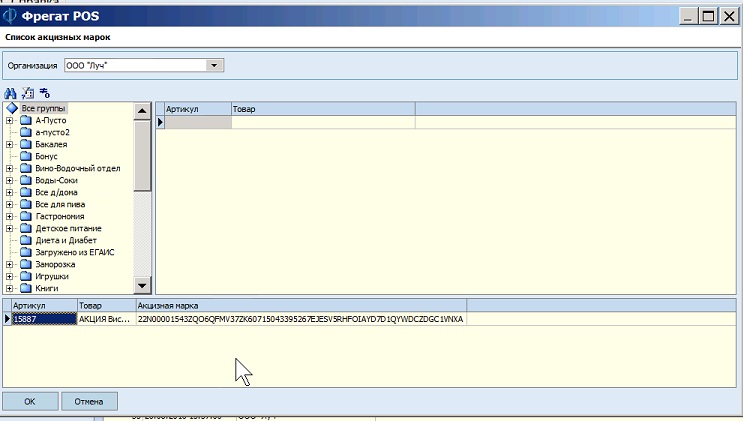Select the Заморозка label
743x421 pixels.
point(55,265)
